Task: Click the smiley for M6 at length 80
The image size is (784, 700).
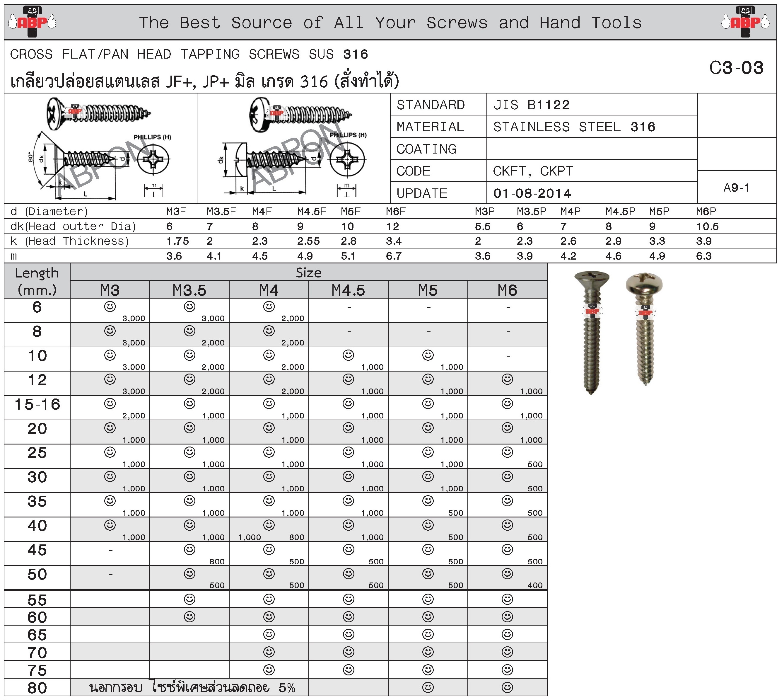Action: coord(508,687)
